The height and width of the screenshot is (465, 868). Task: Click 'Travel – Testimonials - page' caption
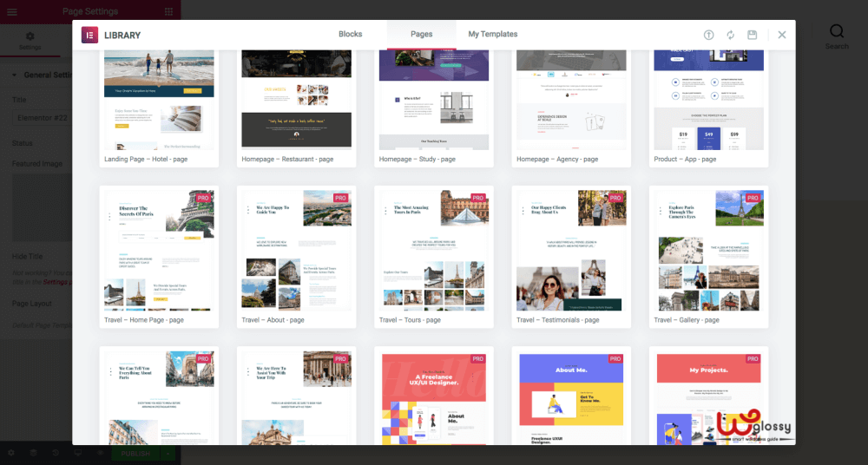coord(558,320)
